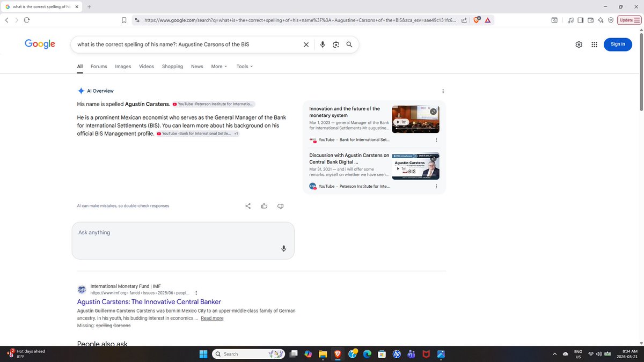Screen dimensions: 644x362
Task: Open the Brave VPN shield icon
Action: tap(611, 20)
